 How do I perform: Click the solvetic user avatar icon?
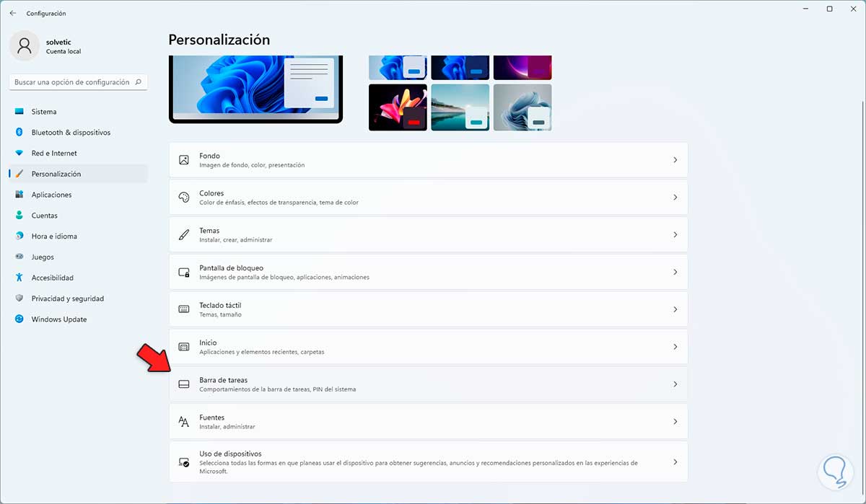coord(25,46)
